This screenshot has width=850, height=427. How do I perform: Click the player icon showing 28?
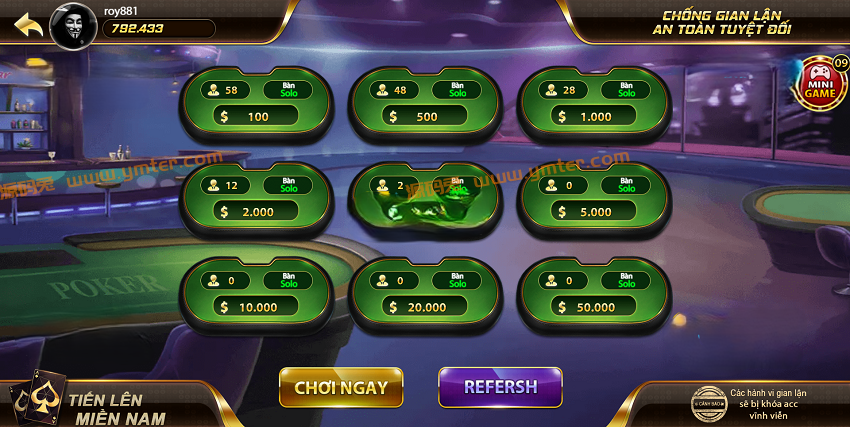551,90
